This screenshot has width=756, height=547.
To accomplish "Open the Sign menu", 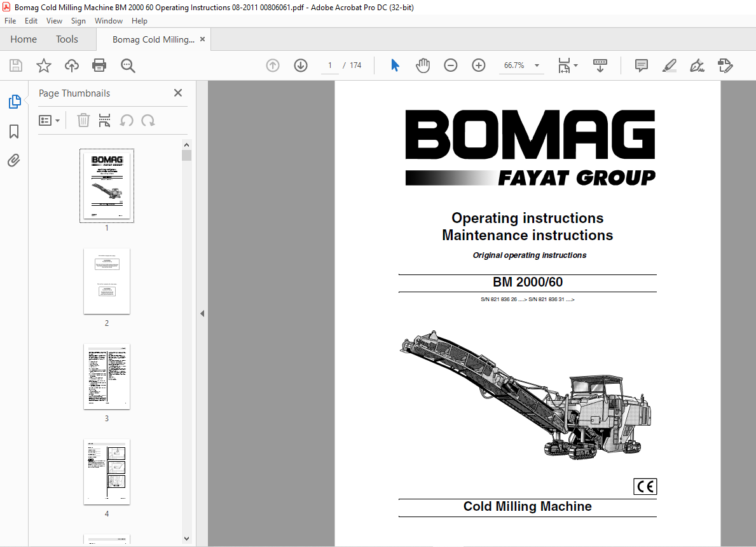I will click(x=78, y=21).
